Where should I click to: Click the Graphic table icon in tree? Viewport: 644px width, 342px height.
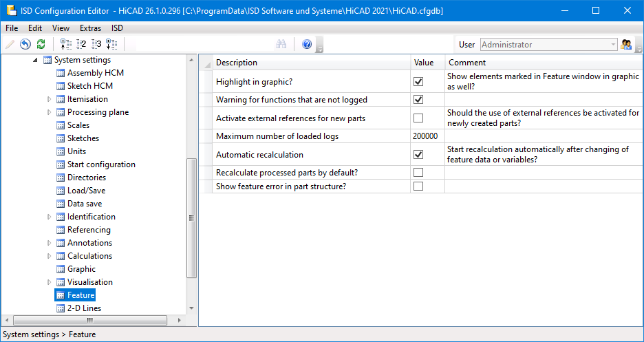tap(61, 269)
